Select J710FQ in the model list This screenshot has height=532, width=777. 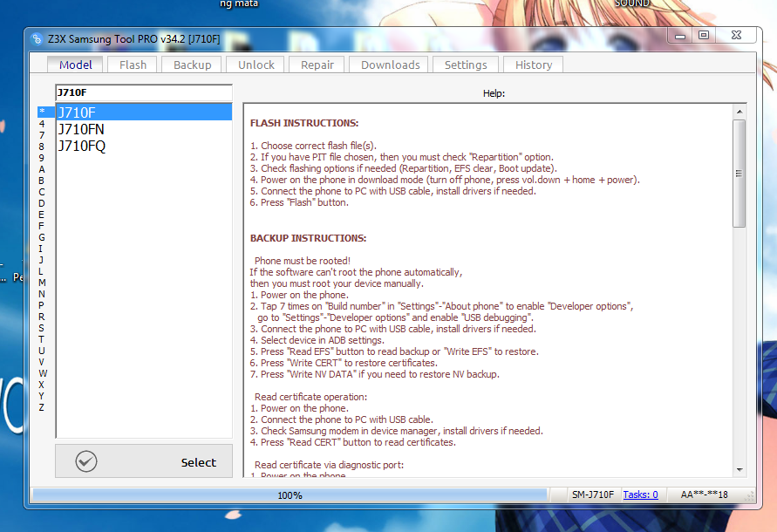pyautogui.click(x=144, y=147)
